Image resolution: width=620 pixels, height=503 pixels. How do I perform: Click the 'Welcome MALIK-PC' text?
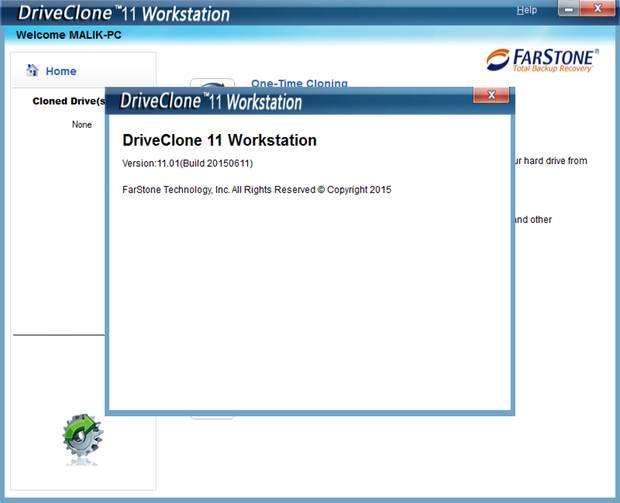(x=69, y=35)
